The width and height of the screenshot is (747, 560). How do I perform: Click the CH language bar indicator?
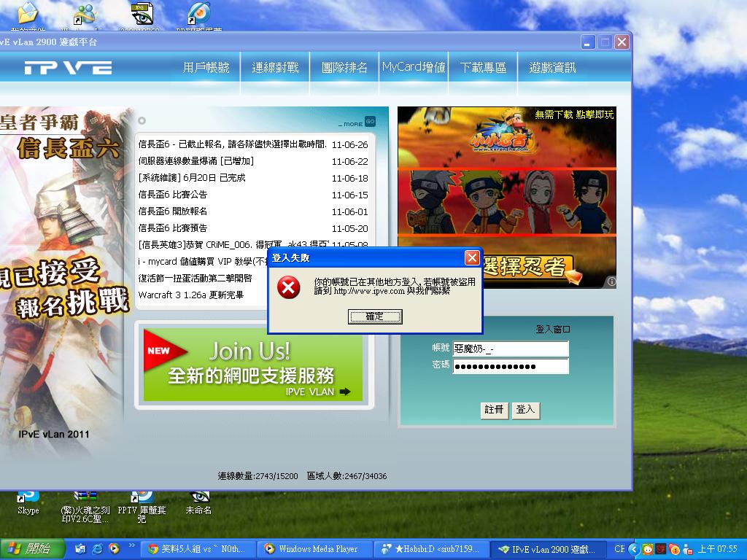pyautogui.click(x=619, y=549)
